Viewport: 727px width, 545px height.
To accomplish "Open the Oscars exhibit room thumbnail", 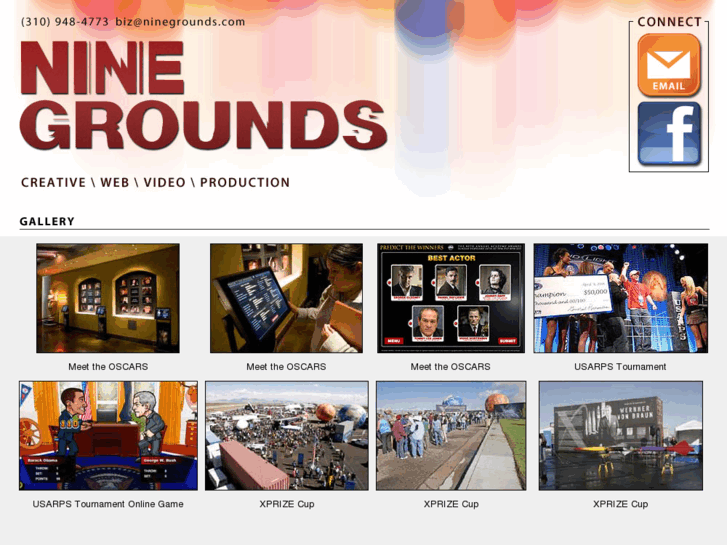I will point(108,298).
